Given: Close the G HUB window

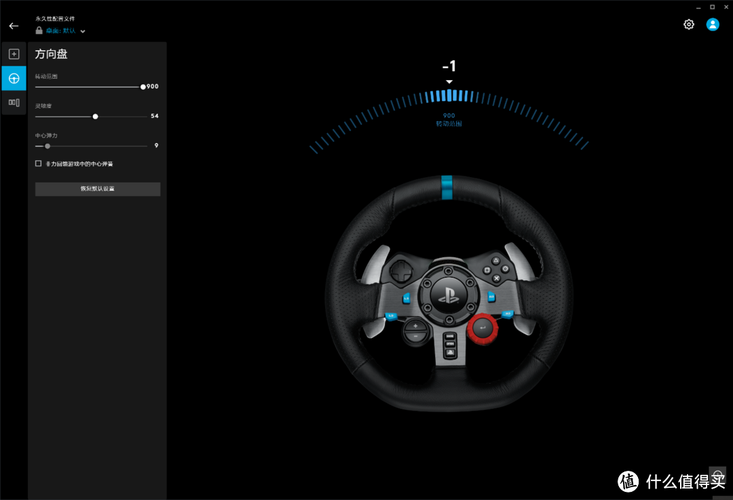Looking at the screenshot, I should tap(726, 7).
